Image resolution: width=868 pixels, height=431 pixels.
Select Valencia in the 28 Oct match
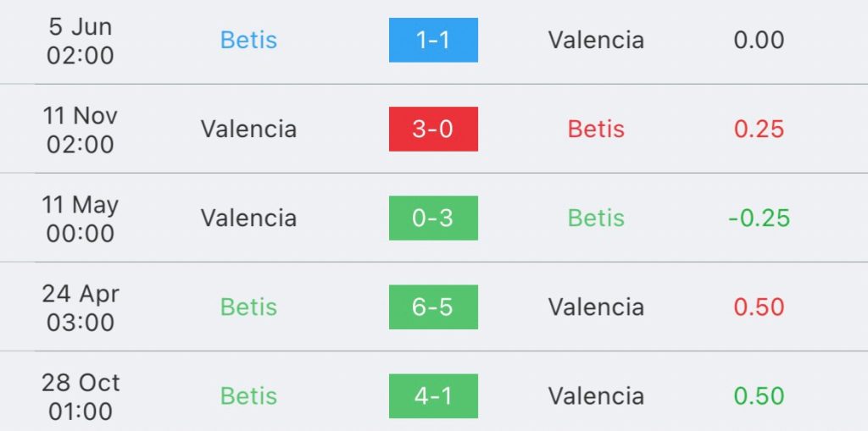[596, 396]
